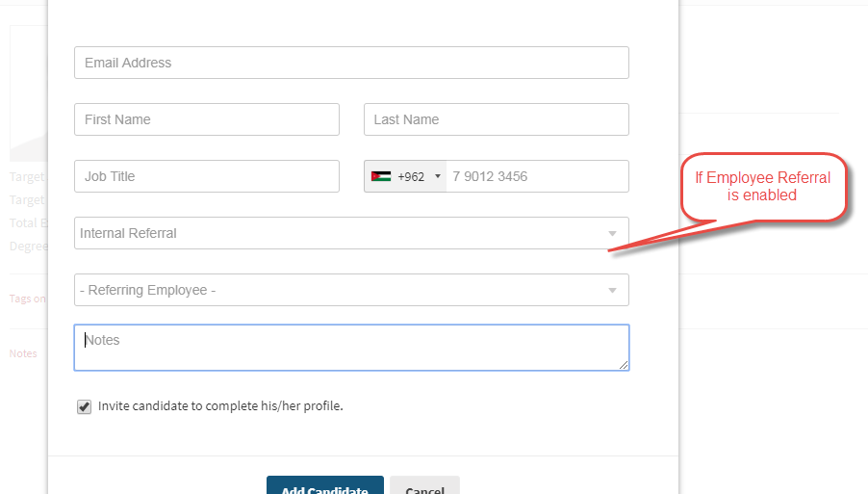
Task: Click the Cancel button
Action: click(x=424, y=485)
